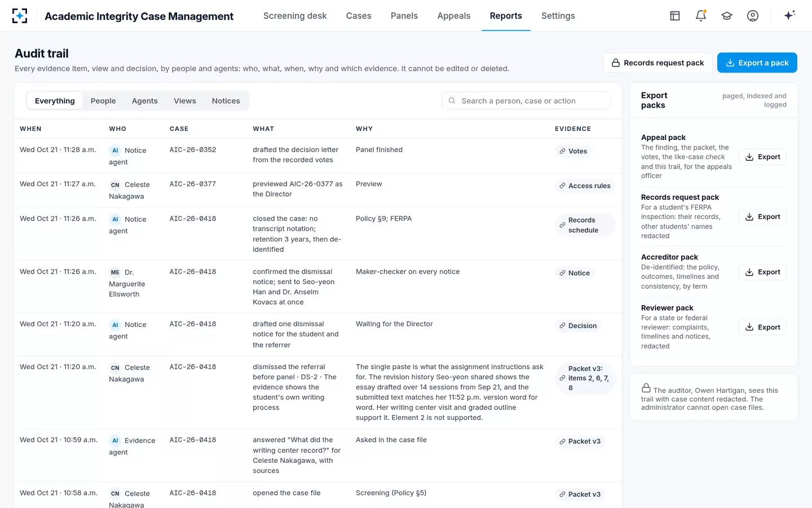Export the Accreditor pack
The image size is (812, 508).
click(763, 272)
